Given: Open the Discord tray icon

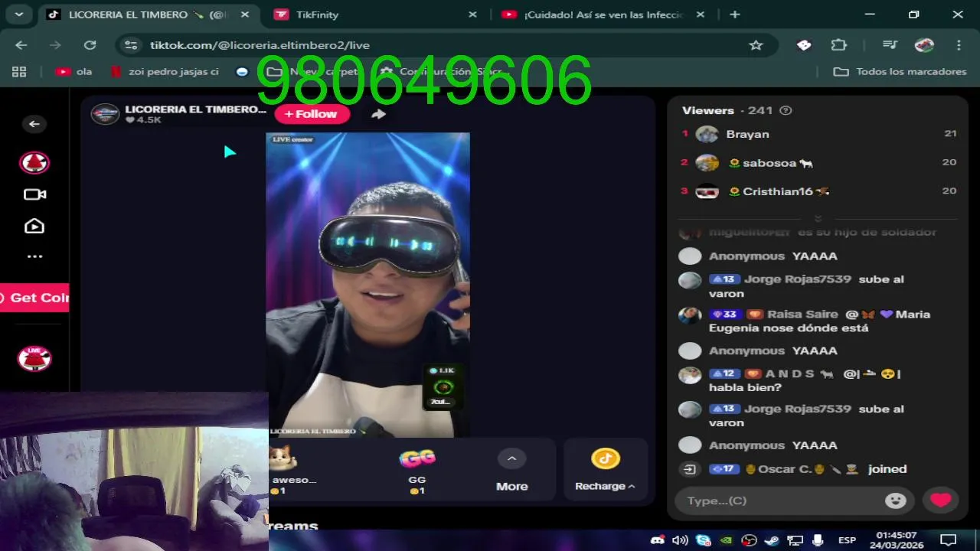Looking at the screenshot, I should pyautogui.click(x=657, y=540).
